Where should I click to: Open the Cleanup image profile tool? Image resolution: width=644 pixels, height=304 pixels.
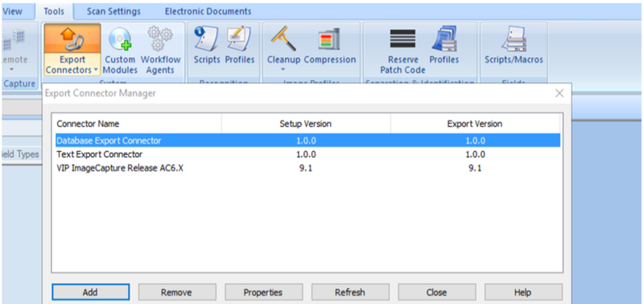point(284,48)
